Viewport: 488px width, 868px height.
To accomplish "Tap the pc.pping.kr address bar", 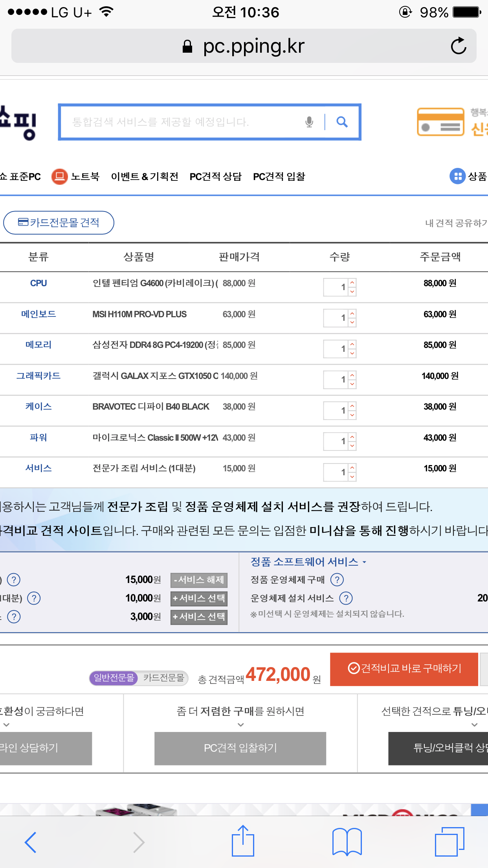I will pyautogui.click(x=244, y=46).
